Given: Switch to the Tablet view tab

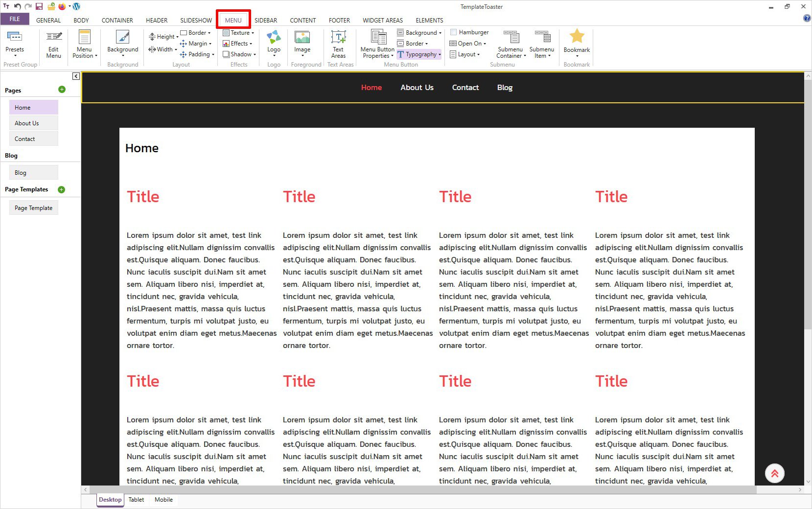Looking at the screenshot, I should 136,500.
